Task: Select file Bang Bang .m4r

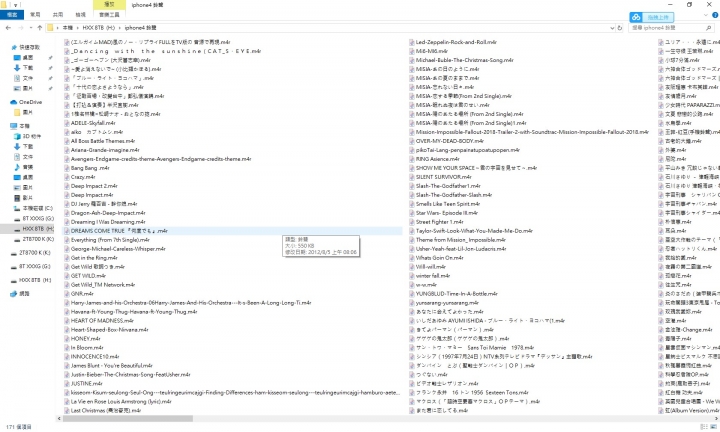Action: 90,168
